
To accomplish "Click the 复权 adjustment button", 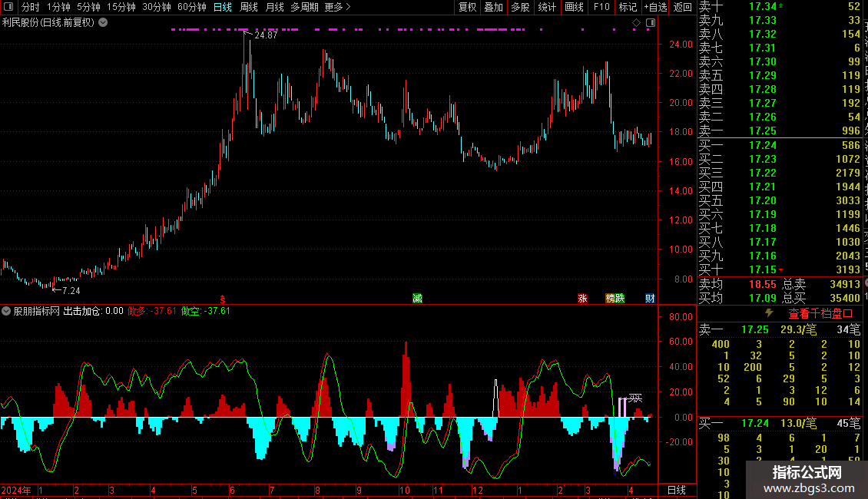I will pyautogui.click(x=467, y=7).
